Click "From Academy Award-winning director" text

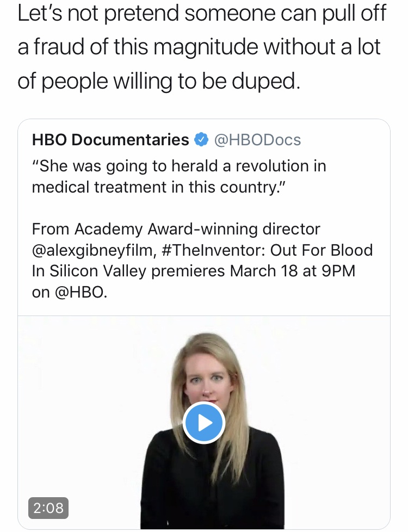[176, 229]
